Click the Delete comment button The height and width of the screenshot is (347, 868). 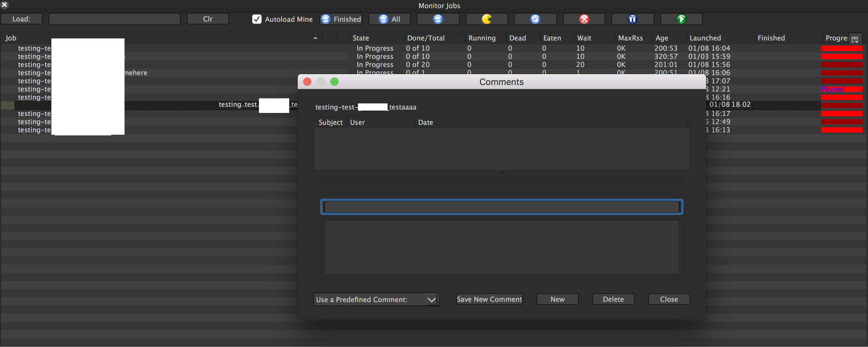[613, 299]
